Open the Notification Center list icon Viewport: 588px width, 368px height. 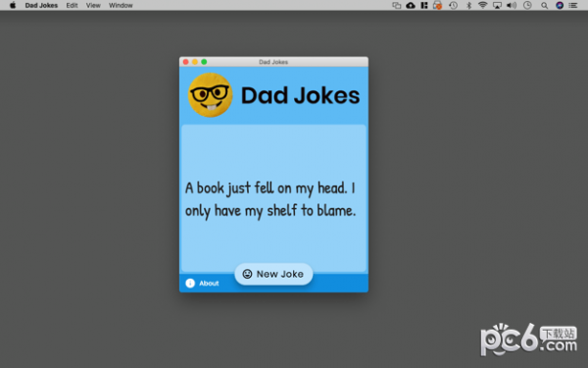click(x=573, y=5)
